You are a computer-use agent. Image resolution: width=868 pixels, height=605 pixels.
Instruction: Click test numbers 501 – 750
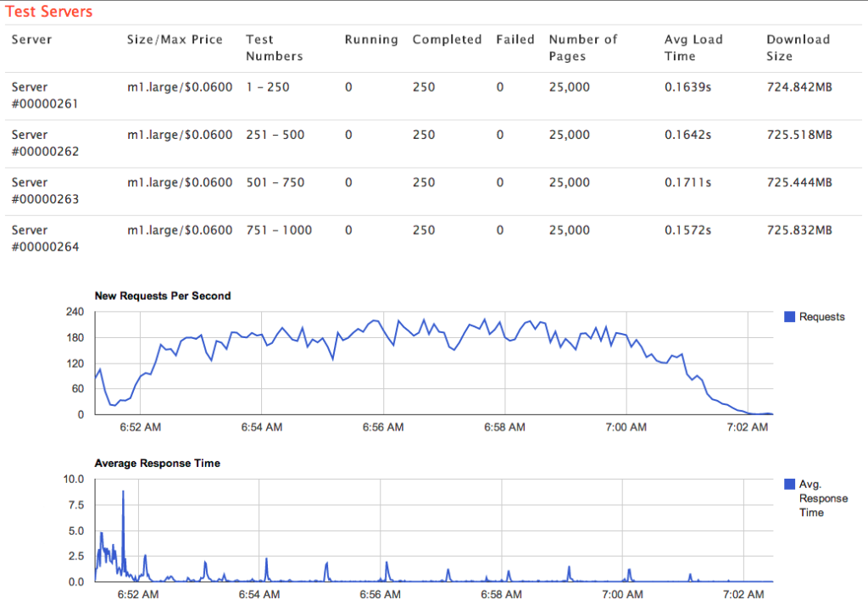pos(275,182)
